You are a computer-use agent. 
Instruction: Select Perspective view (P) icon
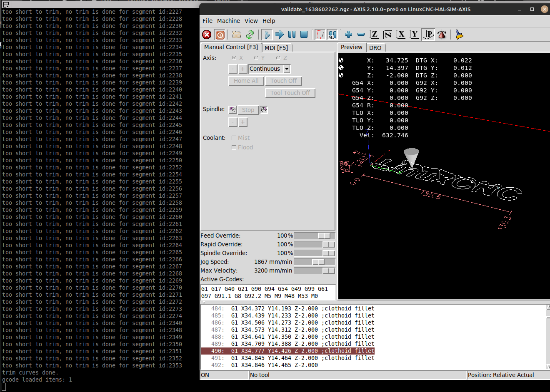428,35
